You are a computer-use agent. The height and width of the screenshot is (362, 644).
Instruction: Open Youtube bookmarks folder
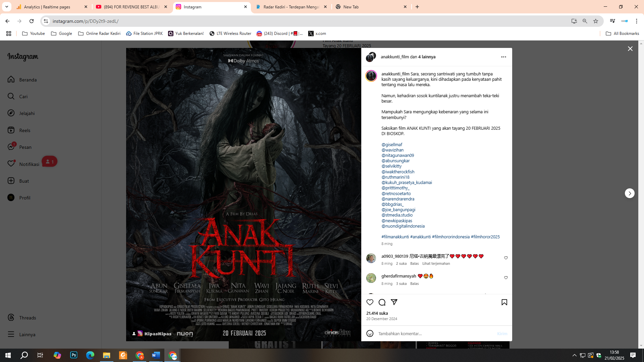tap(34, 34)
